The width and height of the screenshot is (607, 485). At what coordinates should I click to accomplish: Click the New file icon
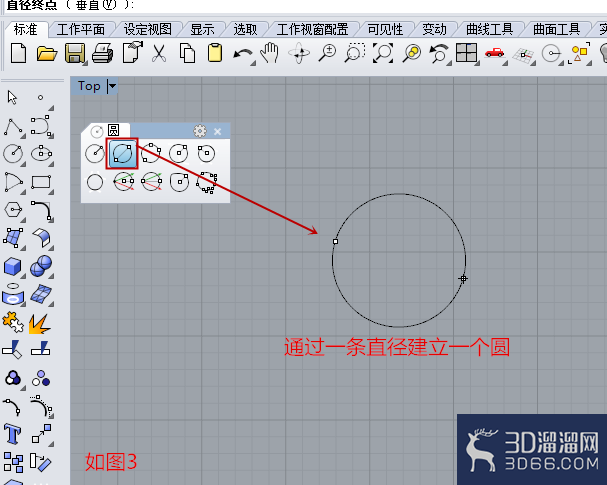click(x=18, y=53)
